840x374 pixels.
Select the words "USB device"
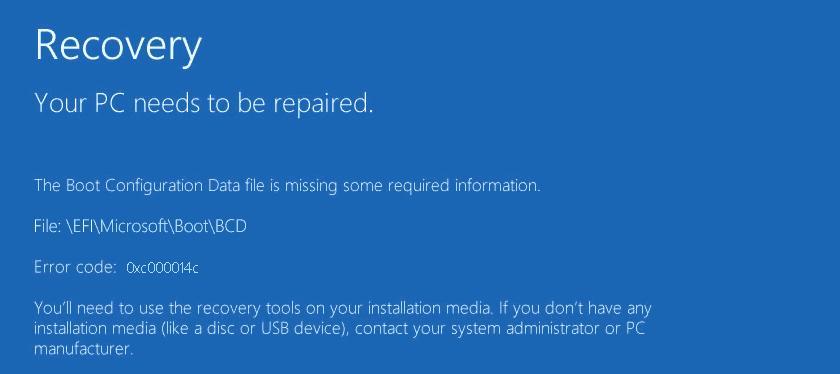coord(302,328)
